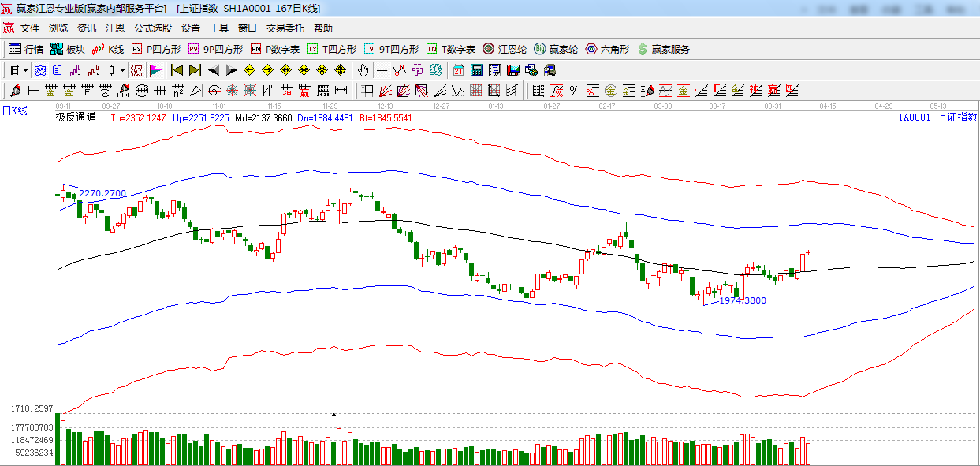Screen dimensions: 980x466
Task: Open the 日K线 period label on chart
Action: pyautogui.click(x=14, y=110)
